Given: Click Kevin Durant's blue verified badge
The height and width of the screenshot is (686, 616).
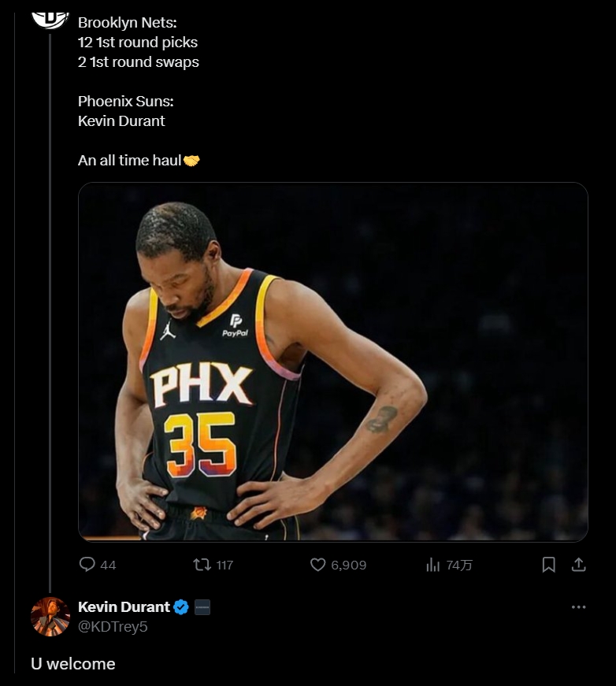Looking at the screenshot, I should coord(181,607).
